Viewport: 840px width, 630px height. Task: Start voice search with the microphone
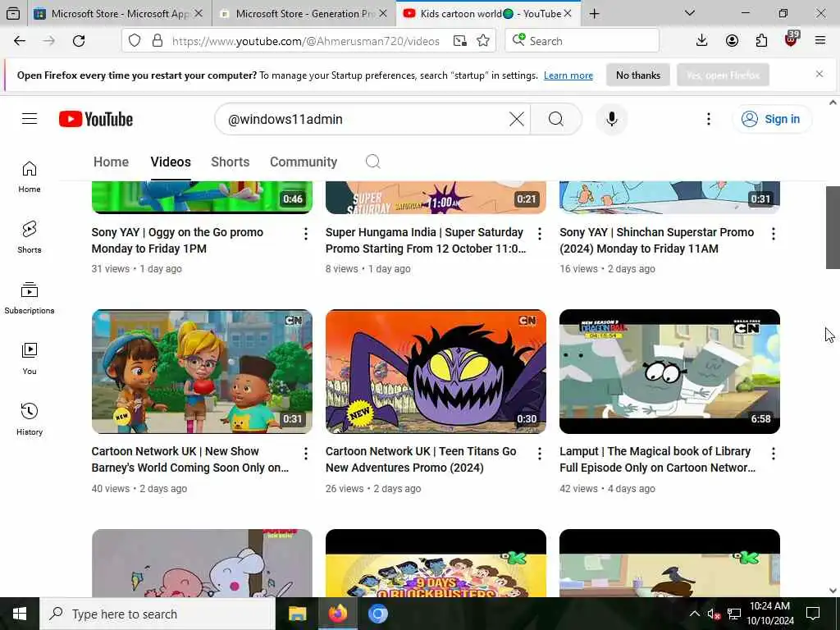[612, 119]
